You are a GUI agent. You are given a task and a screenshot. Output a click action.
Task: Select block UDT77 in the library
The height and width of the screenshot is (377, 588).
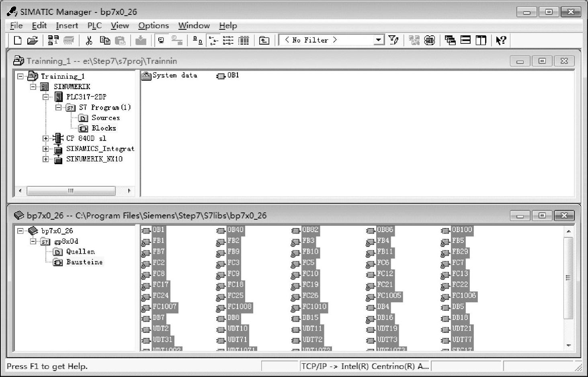pos(462,340)
